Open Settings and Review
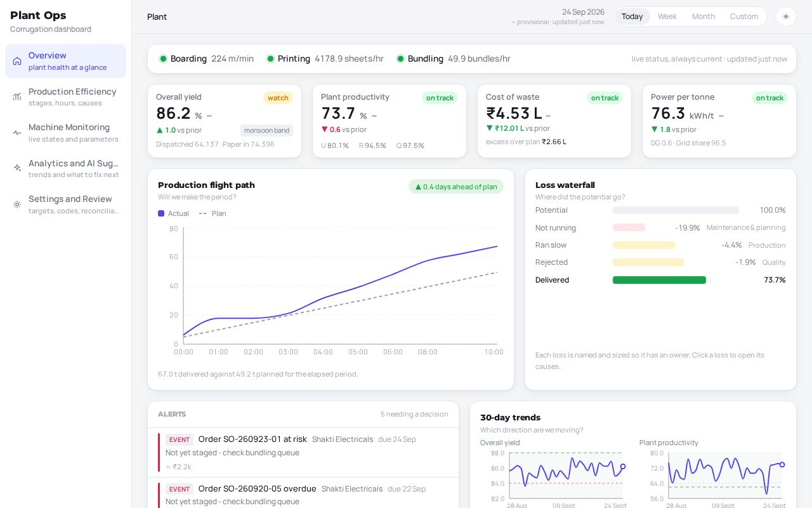Screen dimensions: 812x508 [65, 204]
